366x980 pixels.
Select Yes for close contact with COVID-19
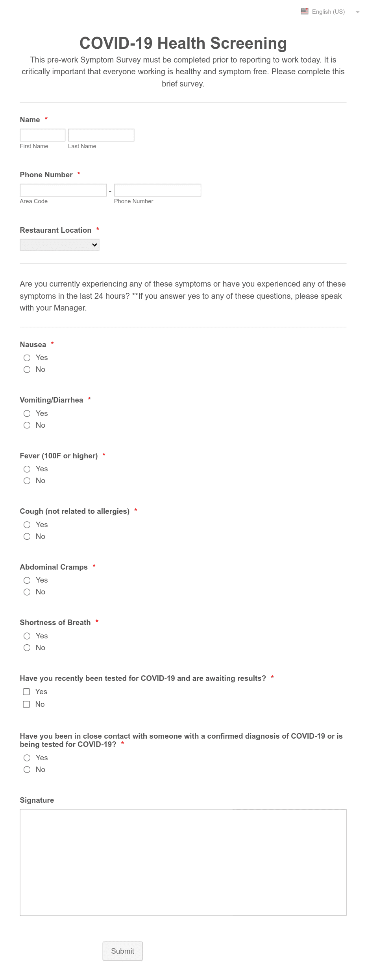coord(27,758)
